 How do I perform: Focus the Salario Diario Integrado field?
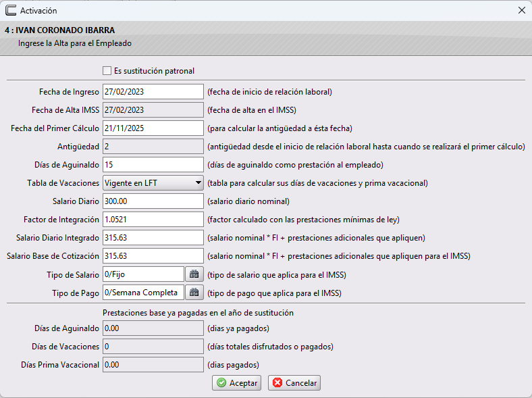tap(153, 238)
